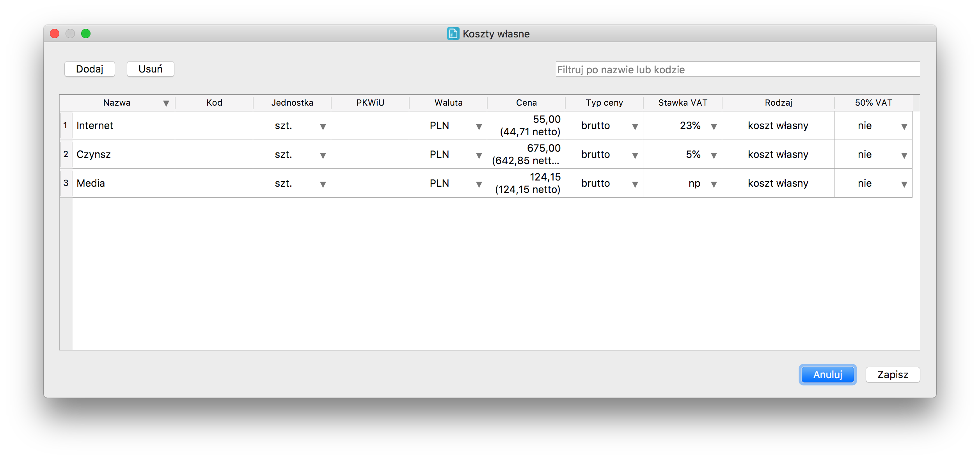The image size is (980, 460).
Task: Click the Anuluj button
Action: click(827, 375)
